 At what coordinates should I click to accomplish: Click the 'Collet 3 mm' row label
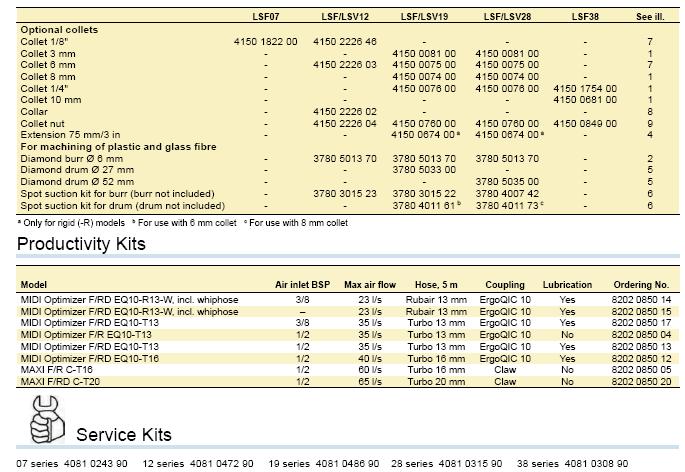pyautogui.click(x=48, y=54)
